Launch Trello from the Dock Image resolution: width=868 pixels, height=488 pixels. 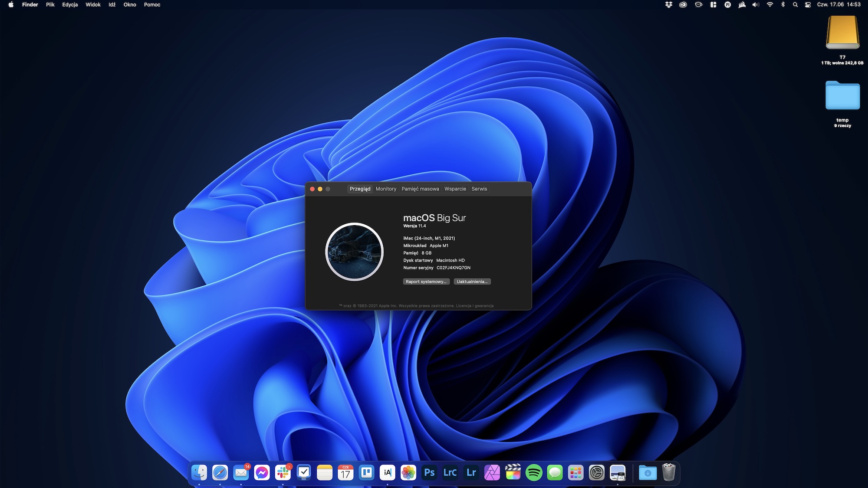pos(367,472)
